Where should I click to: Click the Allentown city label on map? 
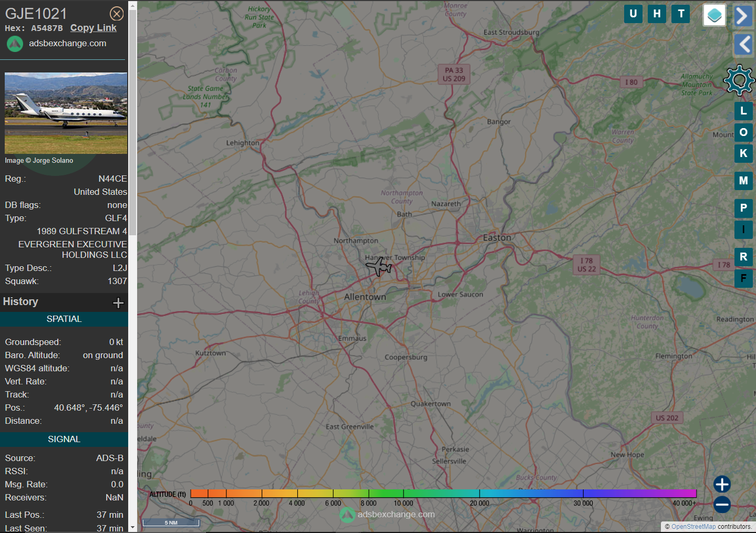(365, 297)
